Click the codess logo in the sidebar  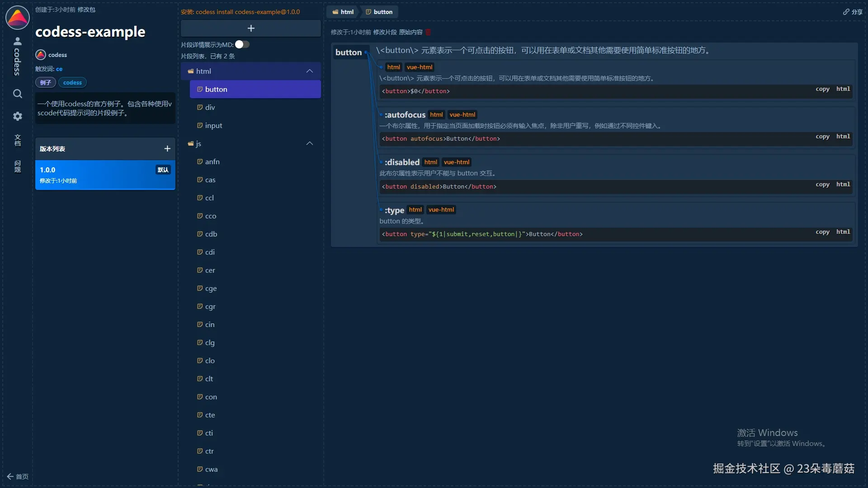[x=17, y=18]
